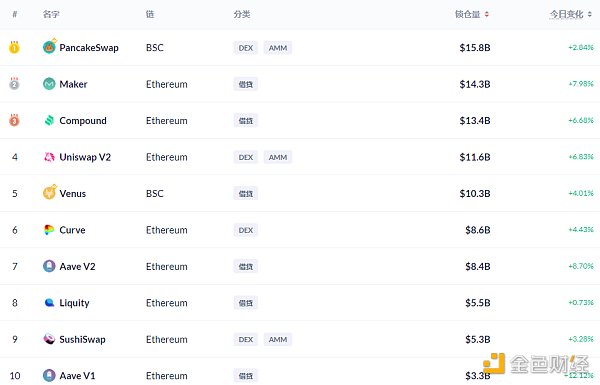Click the bronze third-place medal icon
This screenshot has width=600, height=385.
tap(14, 120)
